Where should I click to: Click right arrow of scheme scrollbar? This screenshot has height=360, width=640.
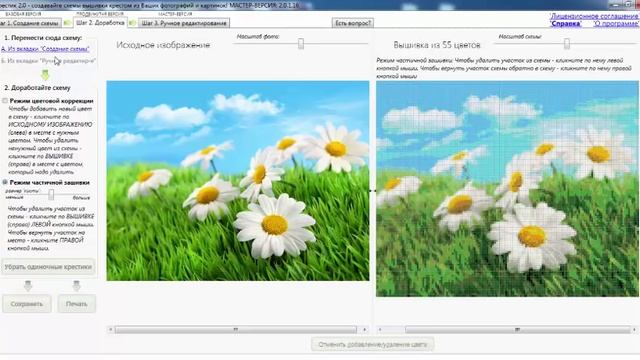pos(635,329)
